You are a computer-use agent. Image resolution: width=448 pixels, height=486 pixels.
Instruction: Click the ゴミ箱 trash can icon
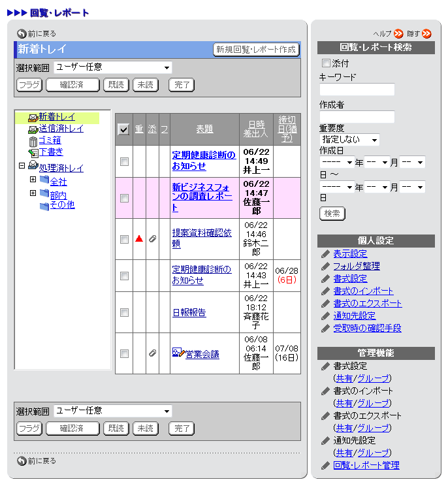(x=33, y=142)
